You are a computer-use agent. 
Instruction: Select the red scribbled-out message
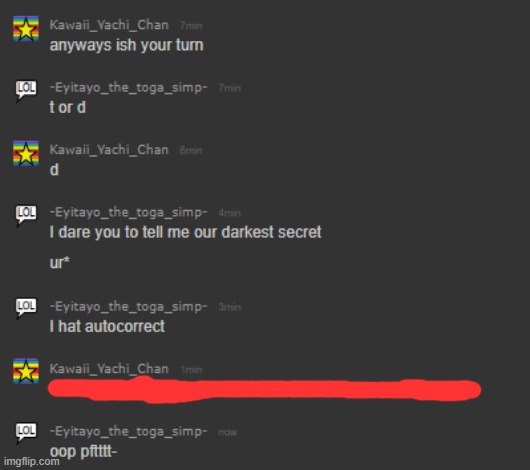click(x=264, y=390)
